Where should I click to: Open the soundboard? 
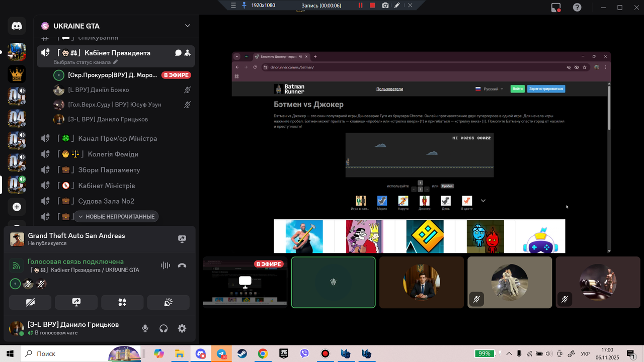169,302
